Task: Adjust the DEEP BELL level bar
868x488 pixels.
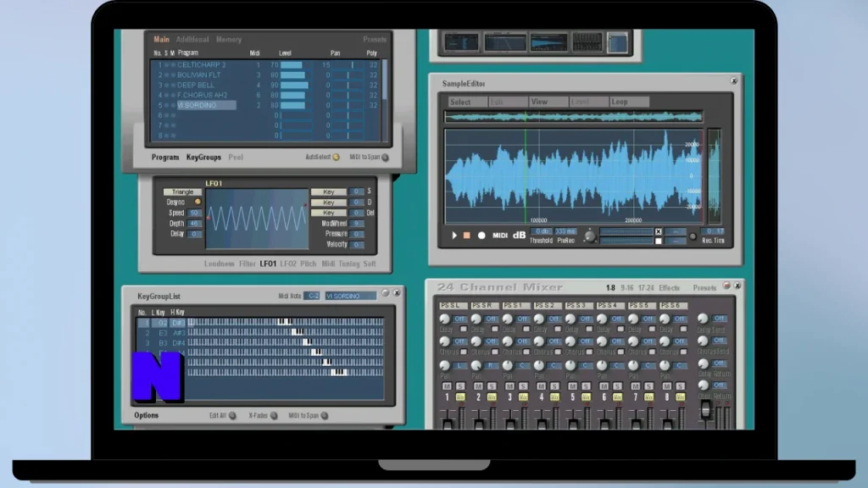Action: tap(296, 86)
